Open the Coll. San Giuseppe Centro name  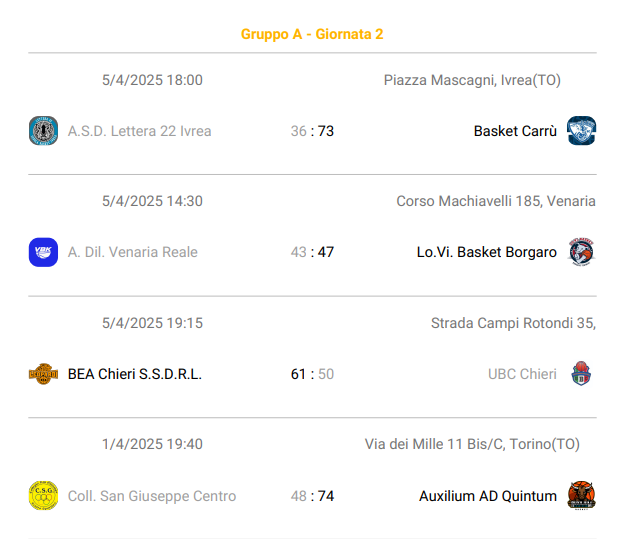coord(152,496)
